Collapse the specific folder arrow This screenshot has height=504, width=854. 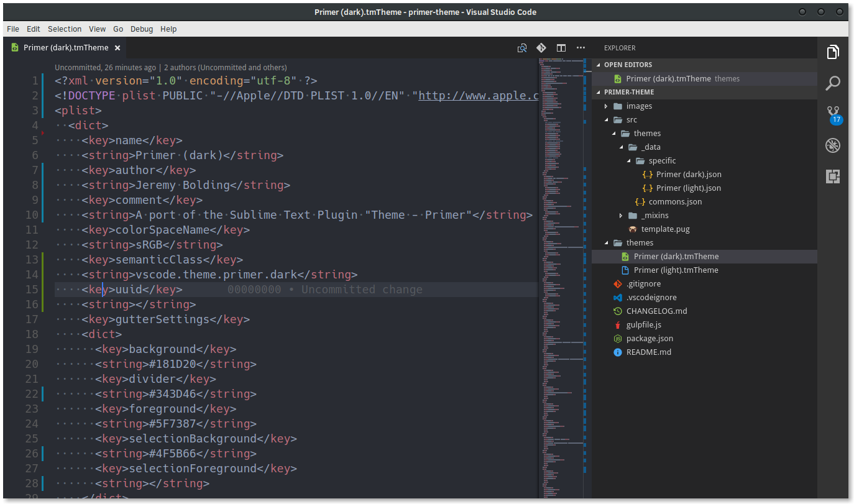(628, 161)
